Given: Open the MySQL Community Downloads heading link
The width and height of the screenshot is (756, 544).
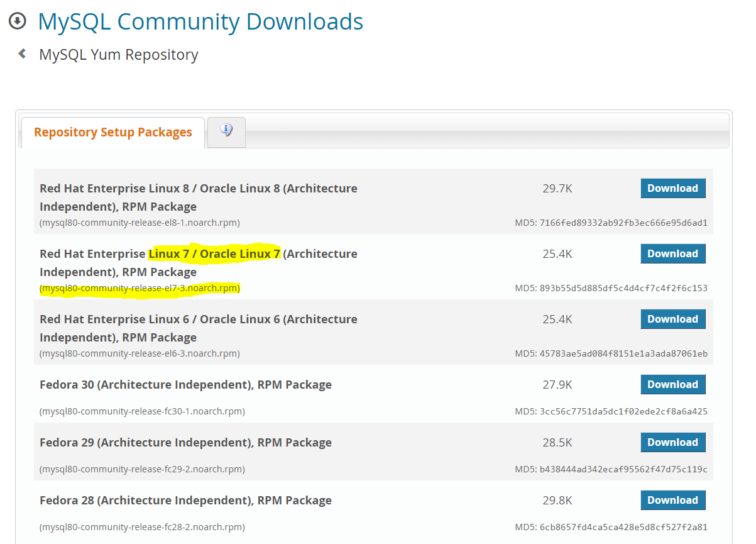Looking at the screenshot, I should pos(200,21).
